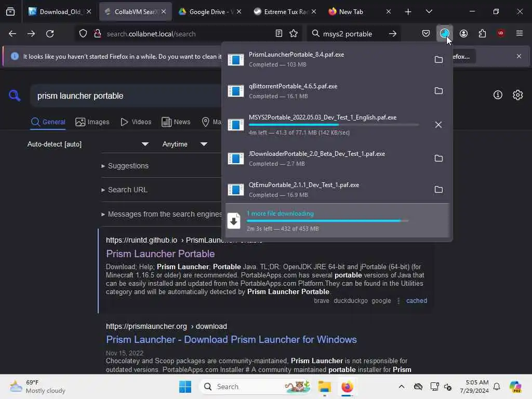Open File Explorer from the taskbar

point(324,387)
